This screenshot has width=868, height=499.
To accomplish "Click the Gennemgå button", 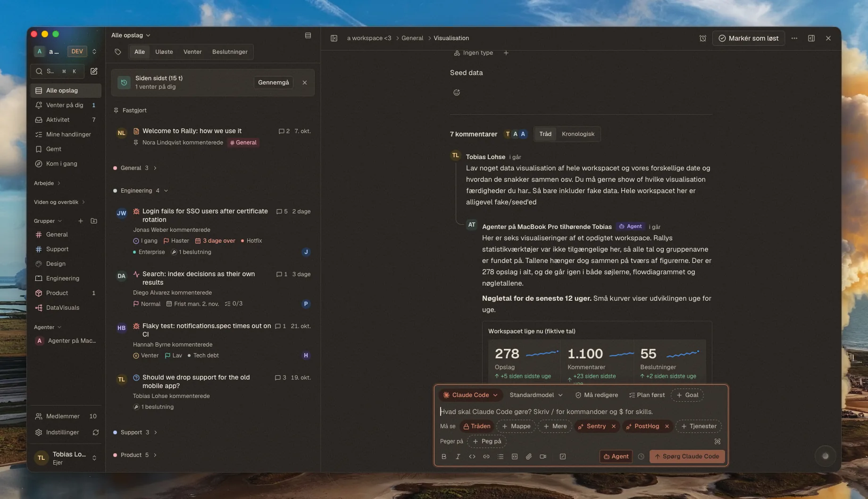I will click(274, 83).
